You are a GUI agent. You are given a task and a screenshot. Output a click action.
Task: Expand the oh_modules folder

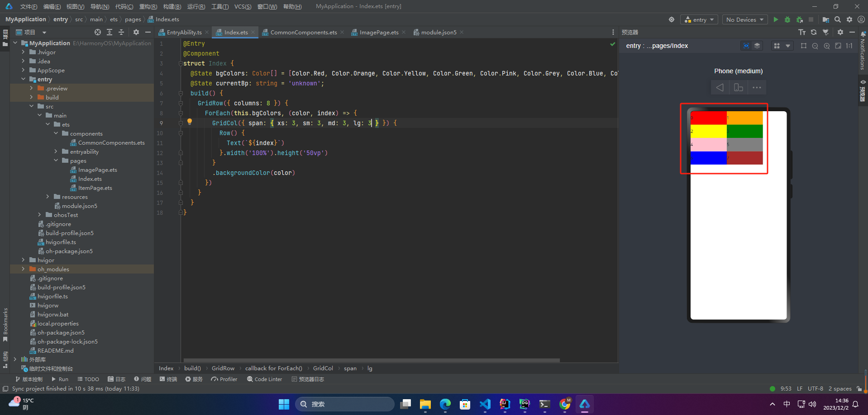point(24,269)
